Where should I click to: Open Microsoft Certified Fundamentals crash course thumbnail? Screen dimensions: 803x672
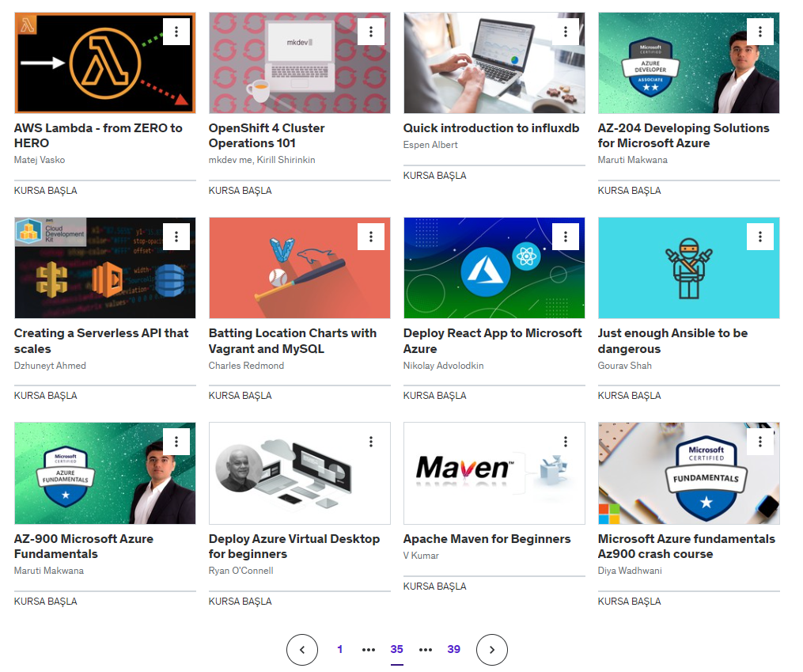pyautogui.click(x=689, y=473)
